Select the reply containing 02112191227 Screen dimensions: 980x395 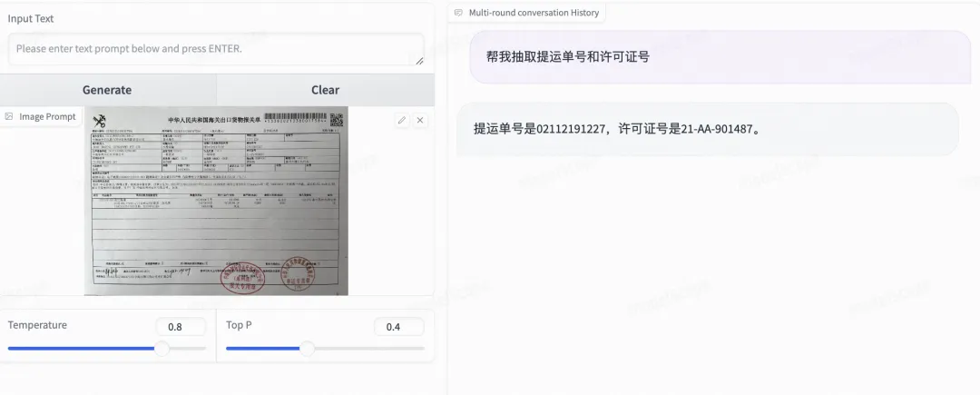coord(708,129)
